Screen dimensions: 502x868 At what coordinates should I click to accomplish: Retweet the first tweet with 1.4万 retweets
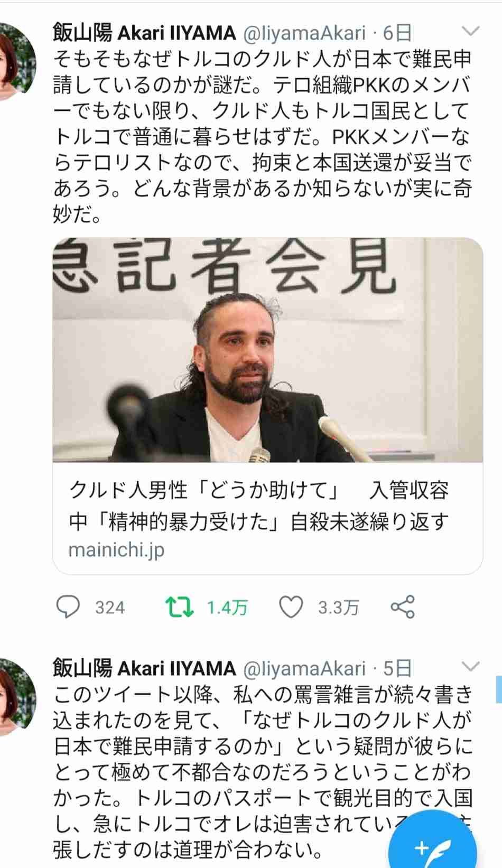(180, 607)
